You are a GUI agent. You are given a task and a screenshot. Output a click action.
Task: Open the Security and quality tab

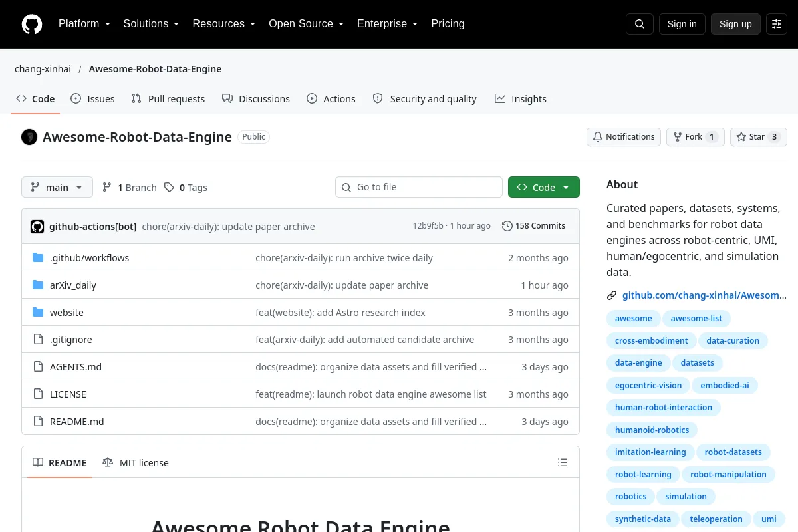[425, 99]
